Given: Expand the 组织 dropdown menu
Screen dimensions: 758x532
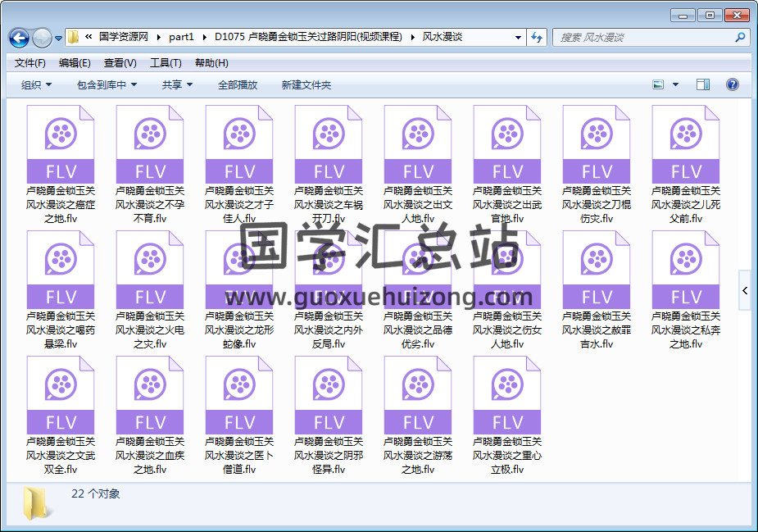Looking at the screenshot, I should tap(36, 84).
